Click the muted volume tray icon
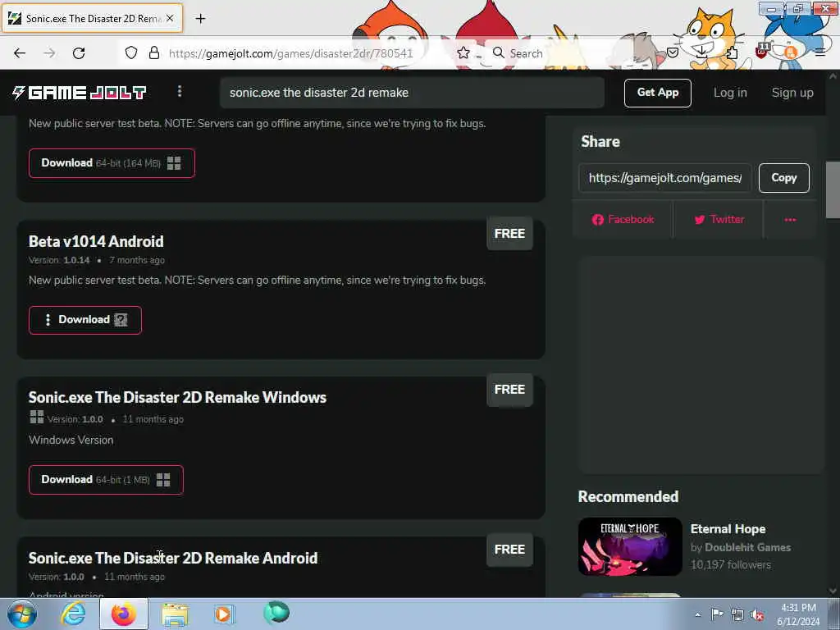This screenshot has height=630, width=840. coord(757,614)
